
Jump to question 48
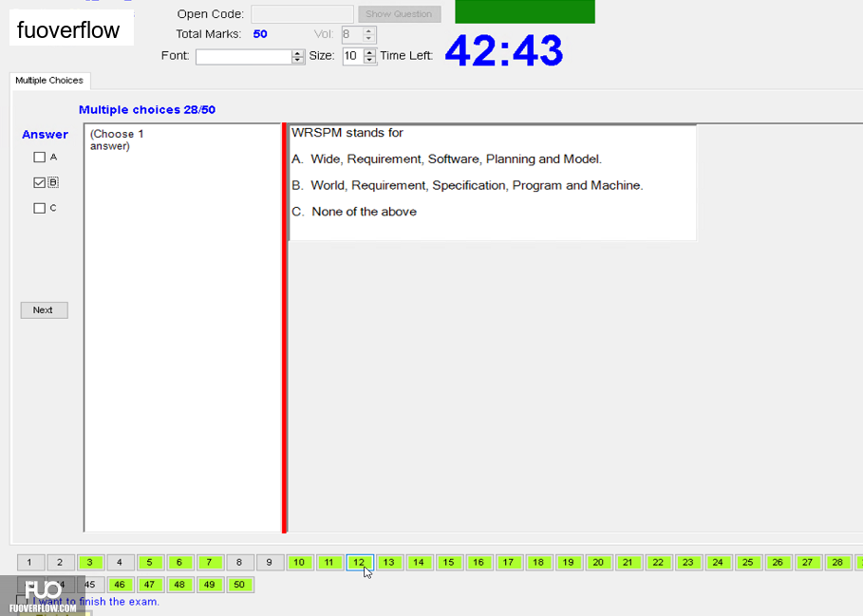[179, 584]
